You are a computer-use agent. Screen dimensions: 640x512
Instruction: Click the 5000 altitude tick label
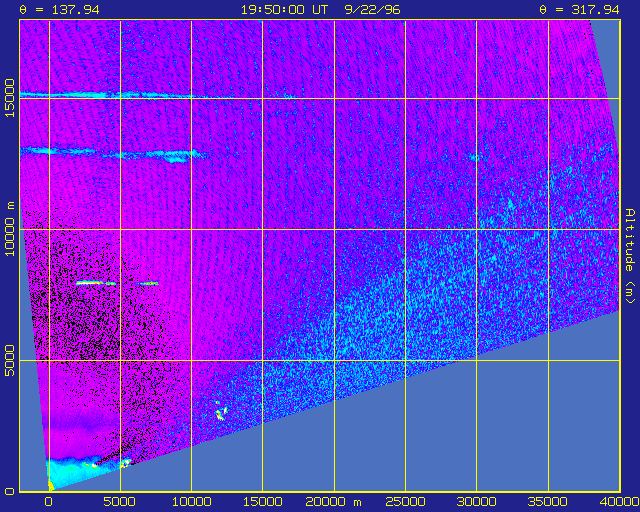(x=9, y=361)
